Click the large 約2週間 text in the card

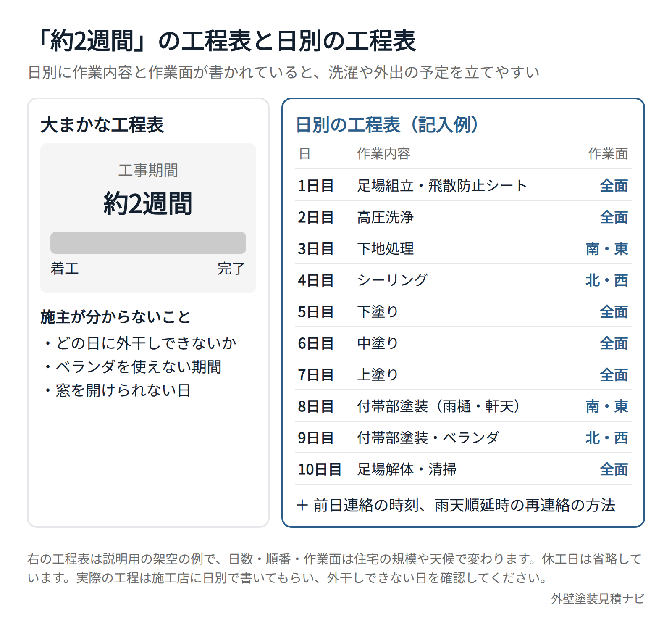click(x=148, y=203)
